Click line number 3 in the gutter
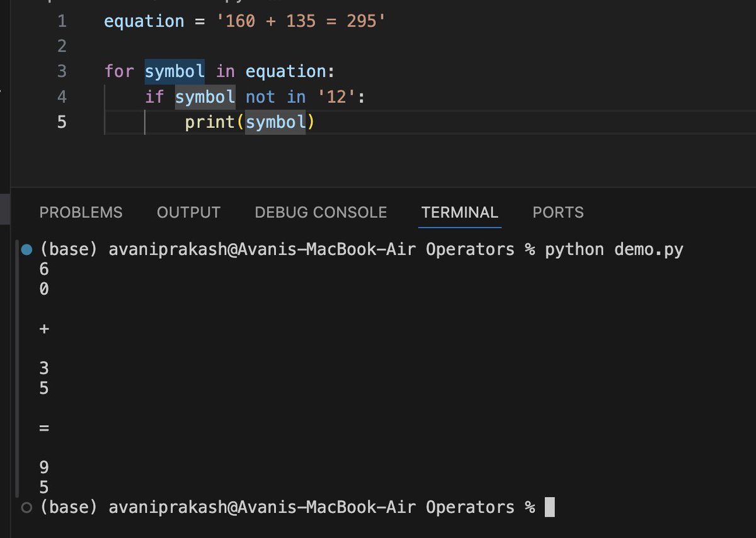The width and height of the screenshot is (756, 538). tap(62, 71)
